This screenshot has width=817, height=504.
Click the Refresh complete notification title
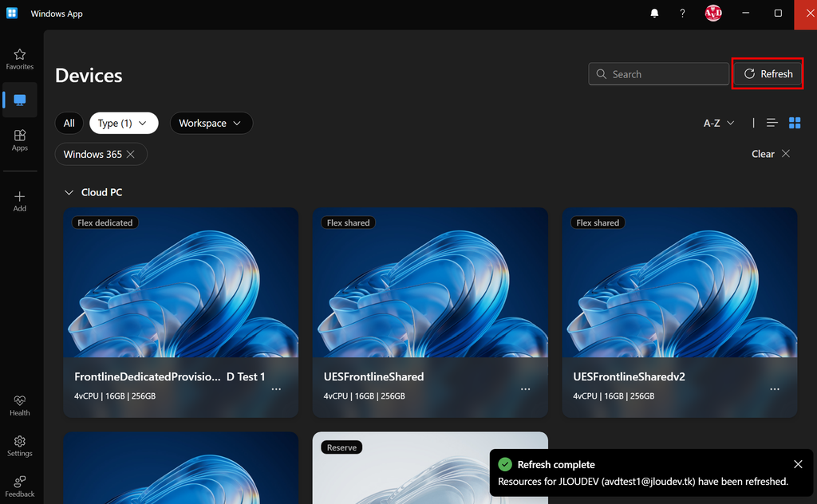click(556, 464)
